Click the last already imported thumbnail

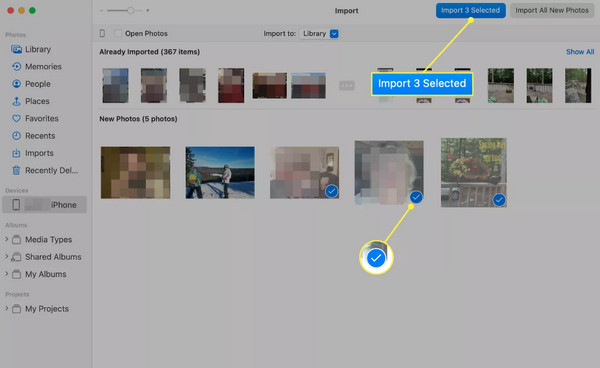[578, 86]
